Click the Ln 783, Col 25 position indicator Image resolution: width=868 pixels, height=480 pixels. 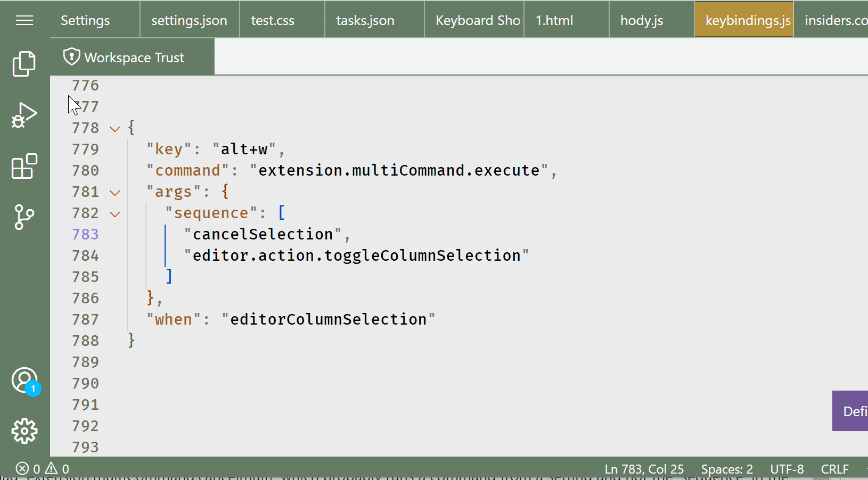coord(644,469)
